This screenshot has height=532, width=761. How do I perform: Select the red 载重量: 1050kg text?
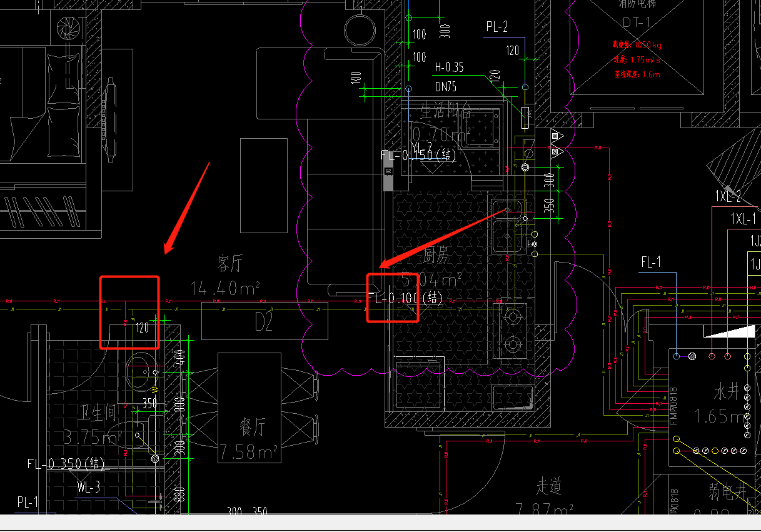click(637, 44)
